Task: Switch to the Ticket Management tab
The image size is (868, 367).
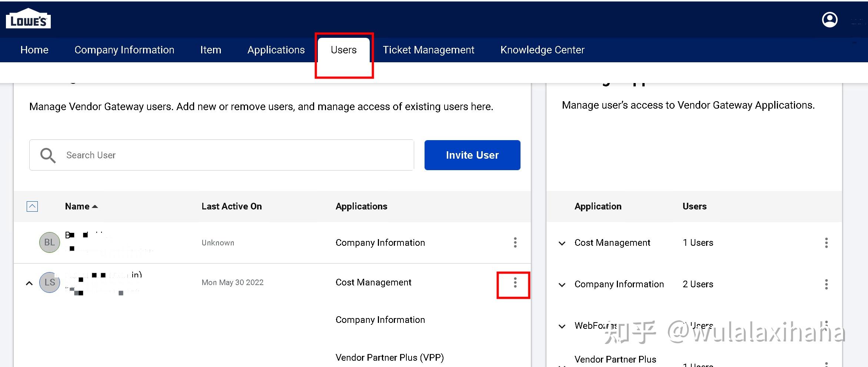Action: click(428, 50)
